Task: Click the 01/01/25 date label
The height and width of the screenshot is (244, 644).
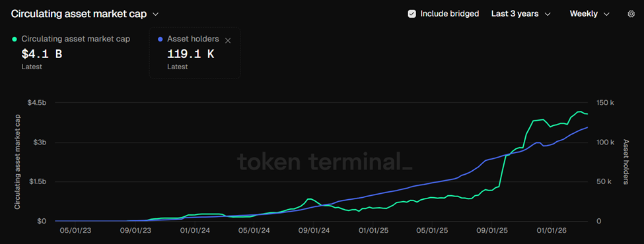Action: (373, 231)
